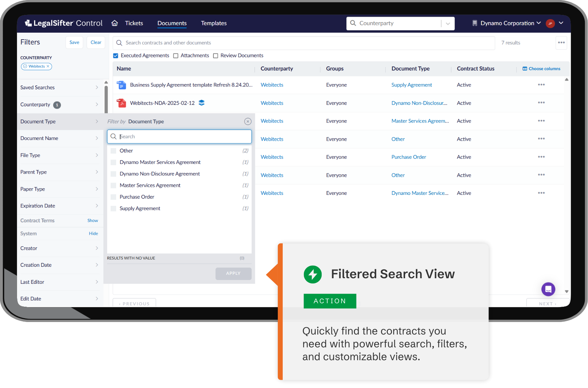Screen dimensions: 588x388
Task: Click the Choose columns link
Action: pos(541,69)
